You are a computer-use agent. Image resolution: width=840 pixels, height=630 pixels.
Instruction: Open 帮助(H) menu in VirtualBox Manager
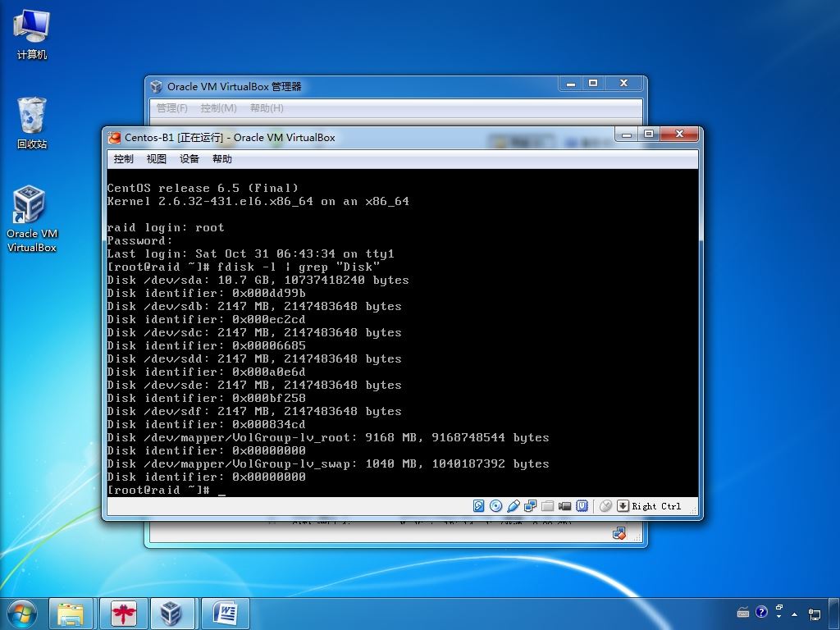[267, 107]
